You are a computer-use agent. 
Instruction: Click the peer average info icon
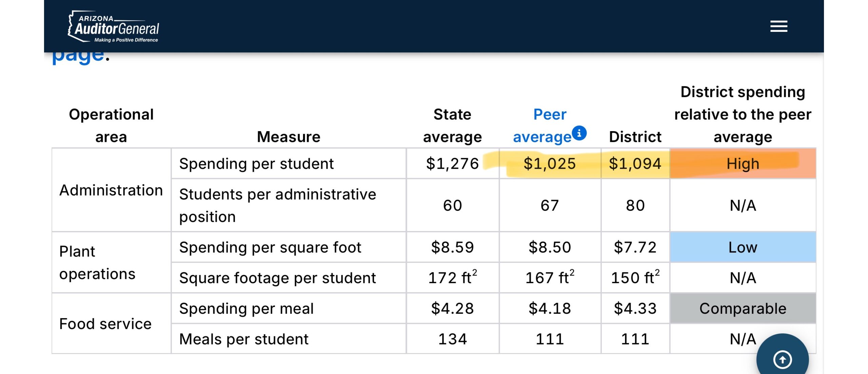click(x=579, y=133)
